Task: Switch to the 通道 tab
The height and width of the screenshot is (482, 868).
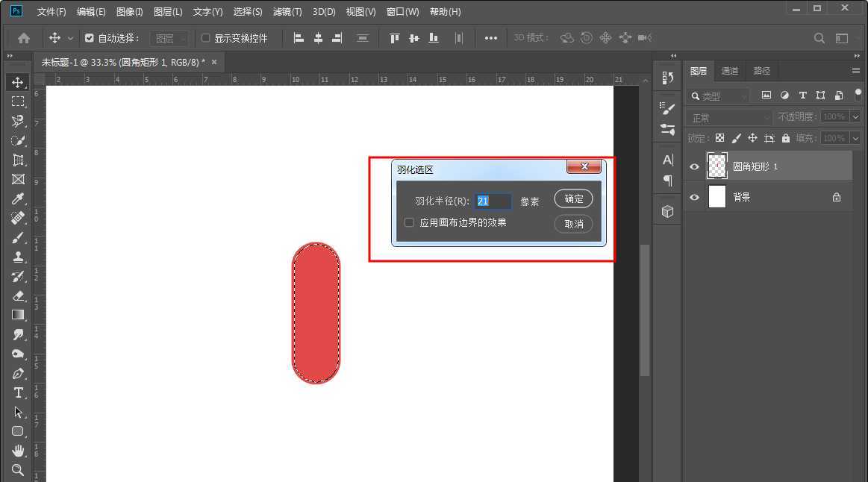Action: click(729, 70)
